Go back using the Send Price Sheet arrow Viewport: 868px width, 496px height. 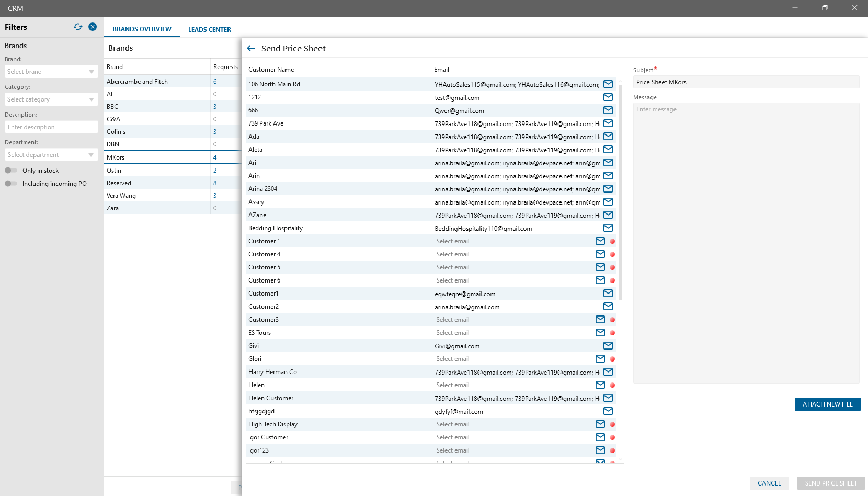pyautogui.click(x=251, y=48)
